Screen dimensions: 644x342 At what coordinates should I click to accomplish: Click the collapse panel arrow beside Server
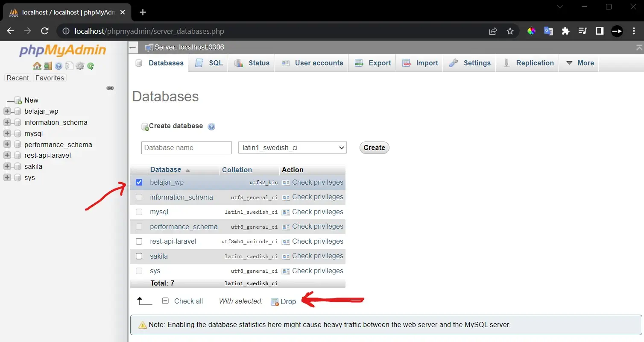click(133, 47)
